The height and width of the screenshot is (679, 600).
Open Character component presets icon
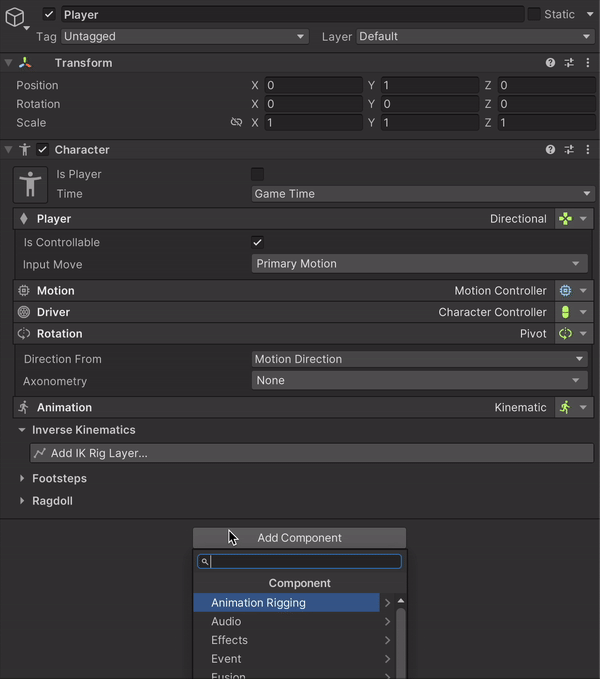click(569, 150)
